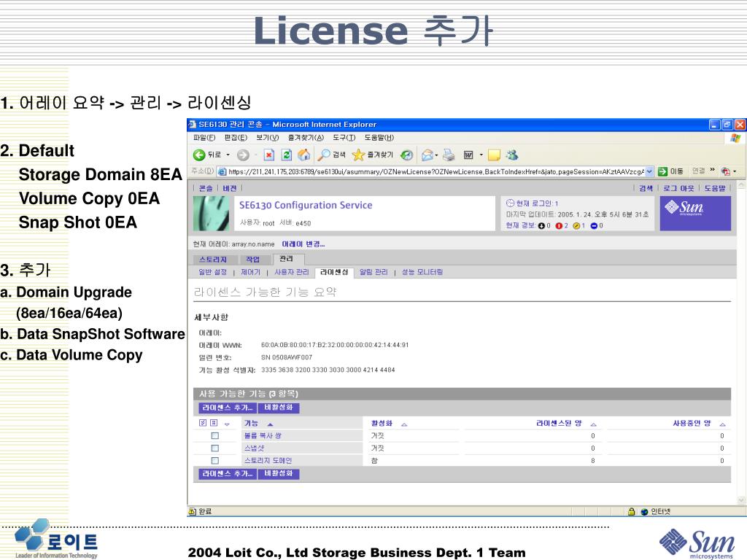Open the address bar URL dropdown
The image size is (747, 560).
pos(649,171)
